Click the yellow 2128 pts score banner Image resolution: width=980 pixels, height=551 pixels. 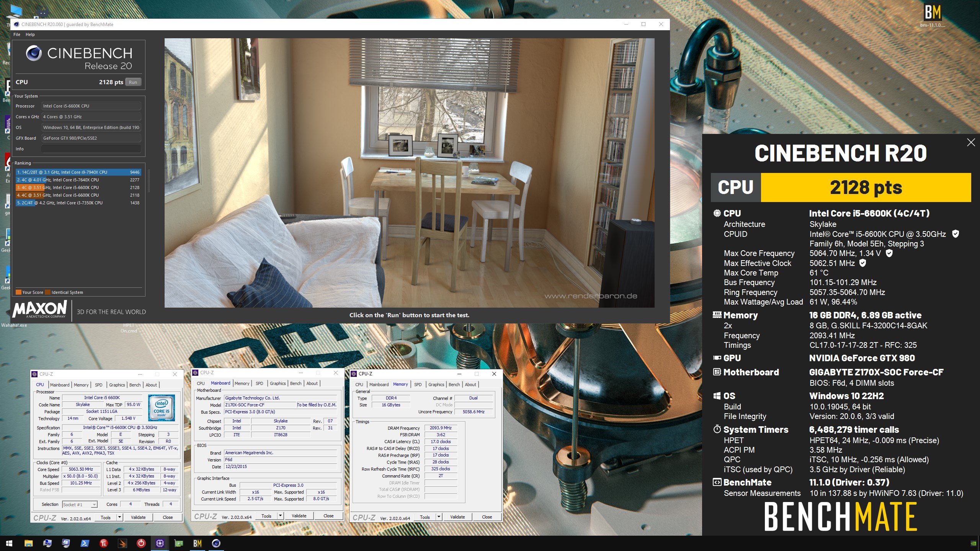(x=866, y=187)
